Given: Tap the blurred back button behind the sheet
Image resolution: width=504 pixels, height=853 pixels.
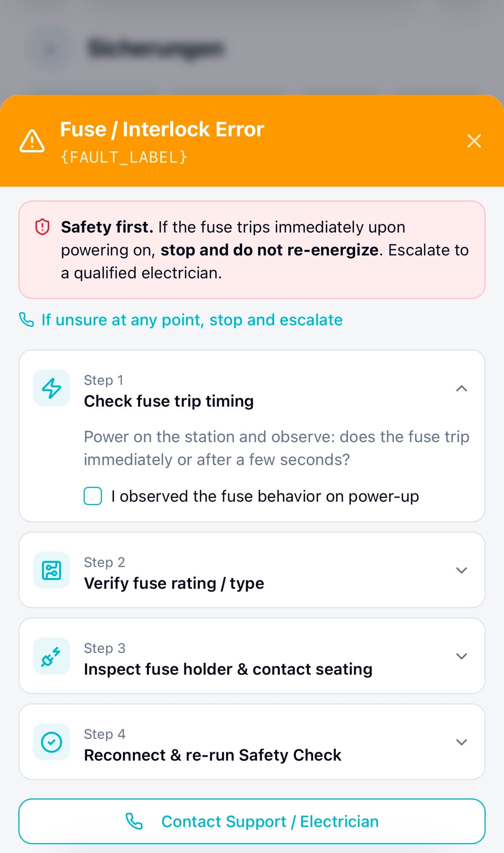Looking at the screenshot, I should (x=50, y=48).
